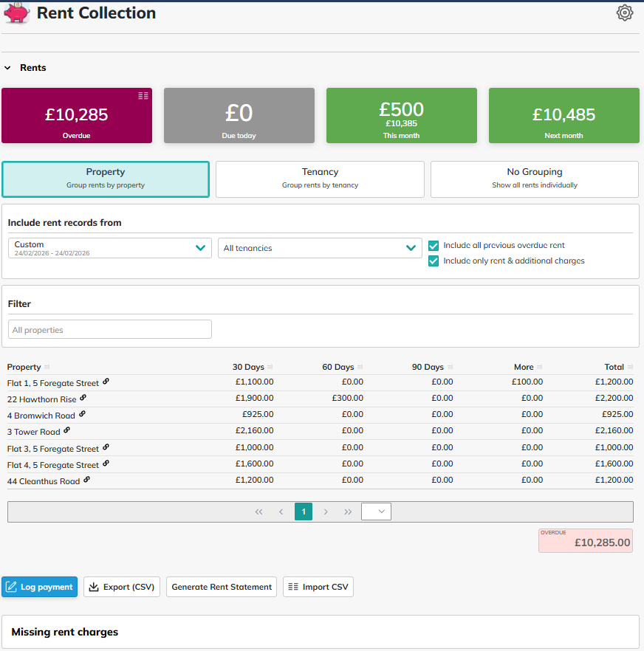
Task: Collapse the Rents section chevron
Action: pos(7,68)
